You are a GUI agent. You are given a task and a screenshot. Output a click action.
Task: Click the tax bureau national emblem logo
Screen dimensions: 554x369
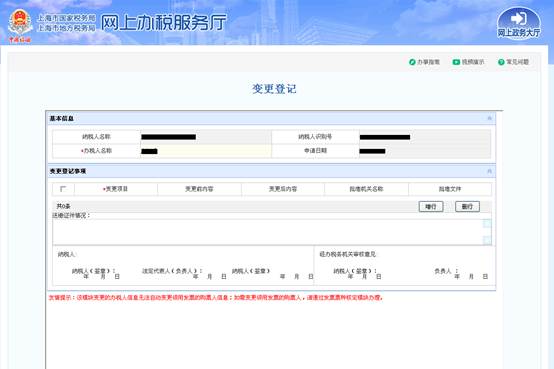tap(20, 23)
